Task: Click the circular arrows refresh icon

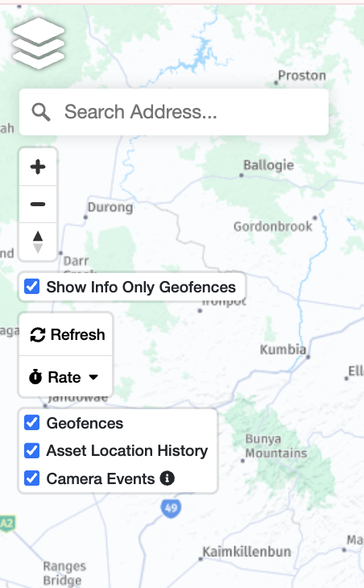Action: 38,334
